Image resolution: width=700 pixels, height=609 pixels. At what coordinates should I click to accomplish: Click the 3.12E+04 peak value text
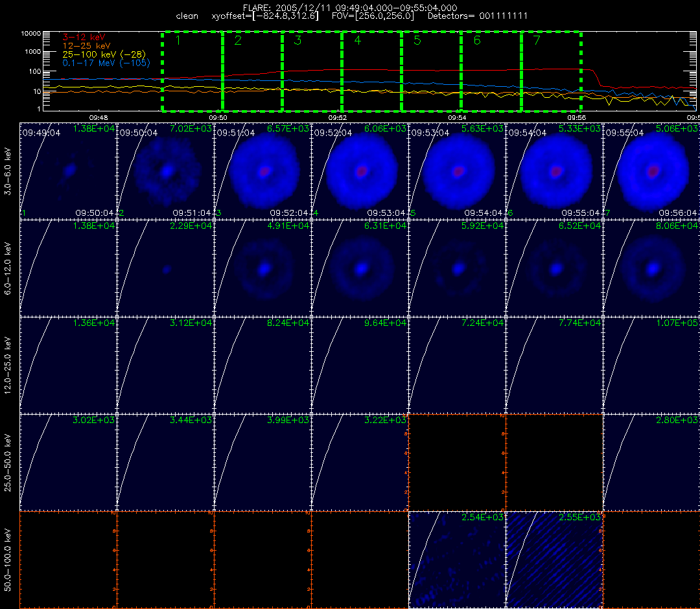click(191, 323)
